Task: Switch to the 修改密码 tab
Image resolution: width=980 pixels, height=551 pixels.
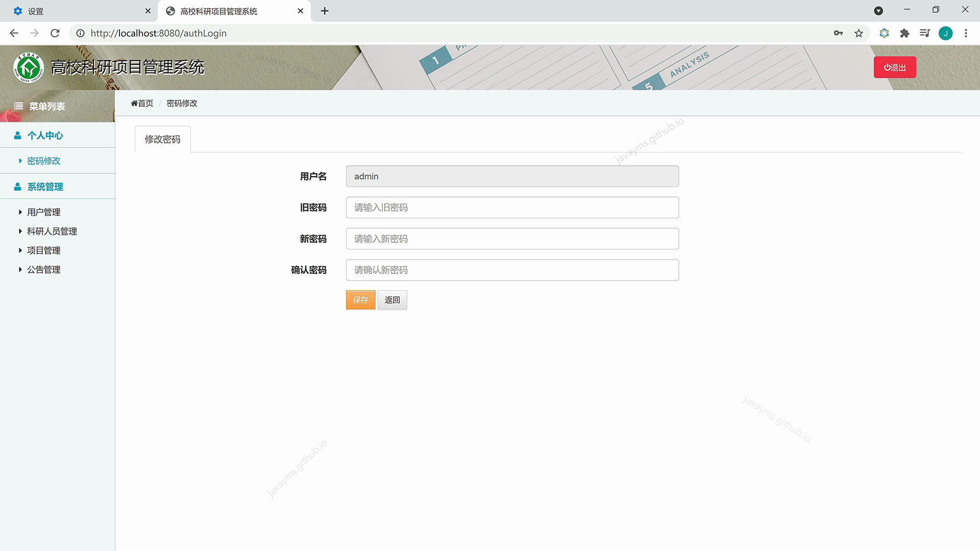Action: point(162,139)
